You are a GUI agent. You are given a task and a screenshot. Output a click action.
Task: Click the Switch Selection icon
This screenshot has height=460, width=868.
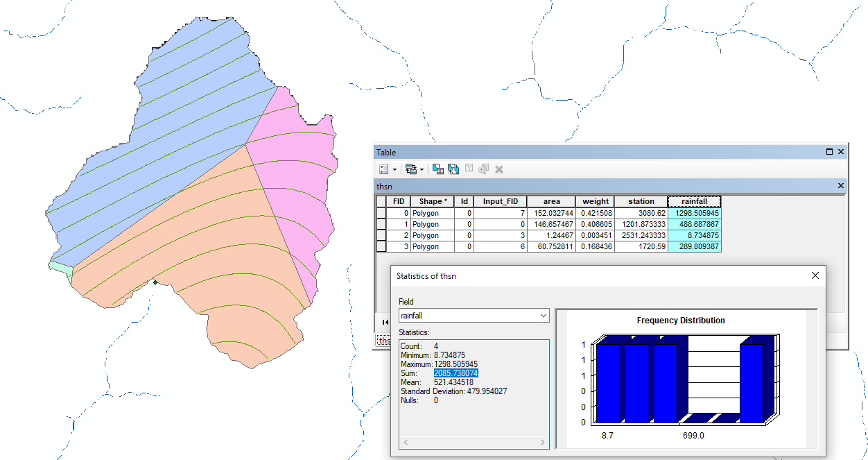[453, 169]
